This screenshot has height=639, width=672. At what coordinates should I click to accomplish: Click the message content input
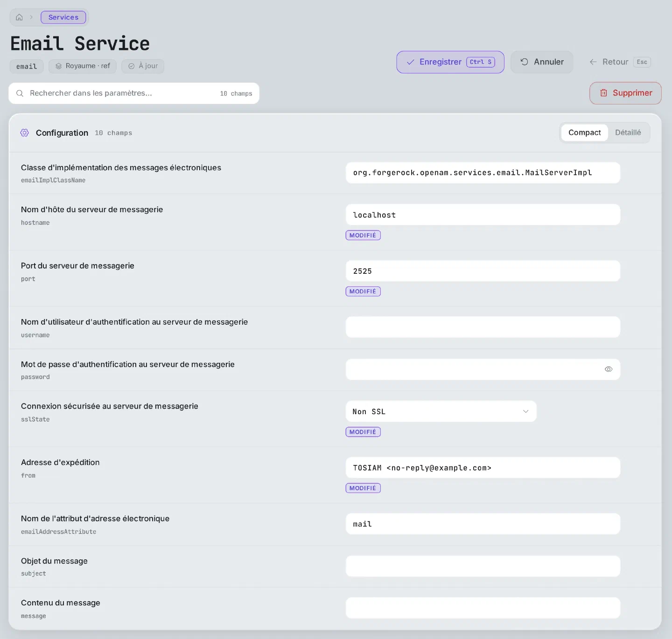[x=483, y=608]
